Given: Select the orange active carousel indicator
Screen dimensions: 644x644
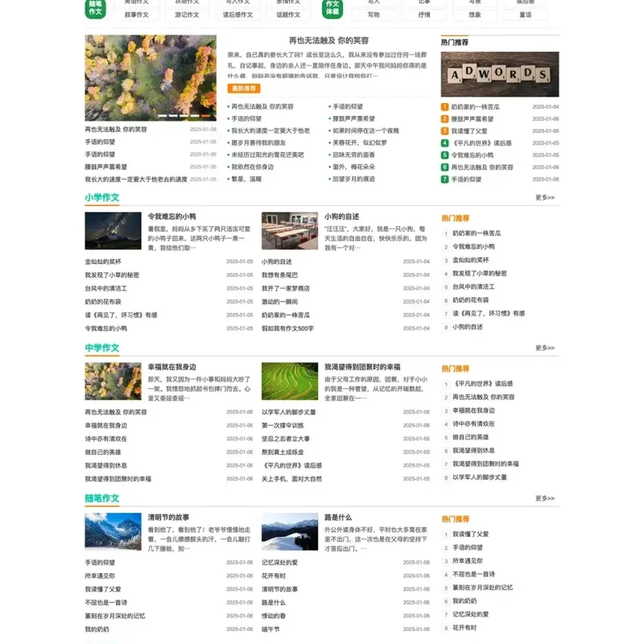Looking at the screenshot, I should point(205,116).
